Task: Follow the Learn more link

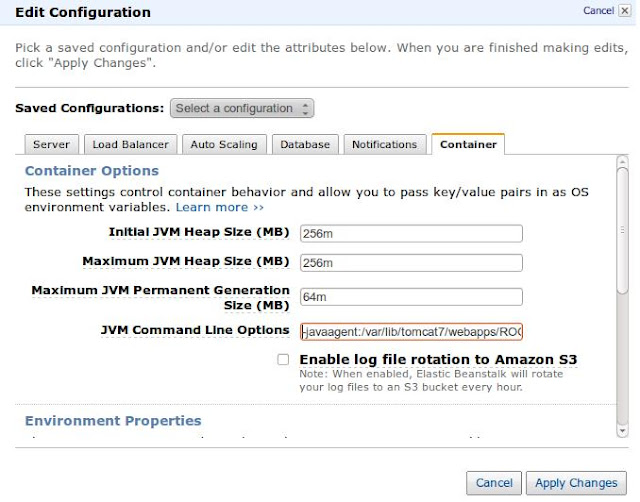Action: [219, 207]
